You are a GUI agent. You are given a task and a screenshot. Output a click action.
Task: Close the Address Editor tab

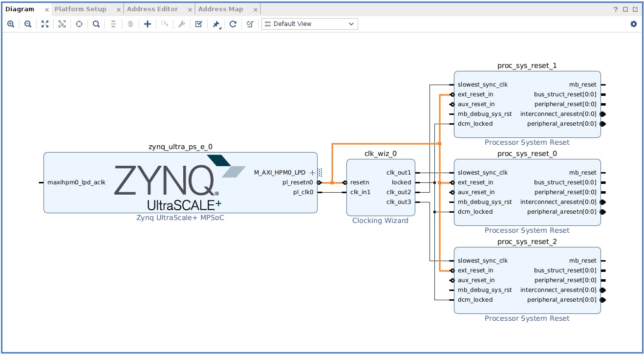[191, 10]
